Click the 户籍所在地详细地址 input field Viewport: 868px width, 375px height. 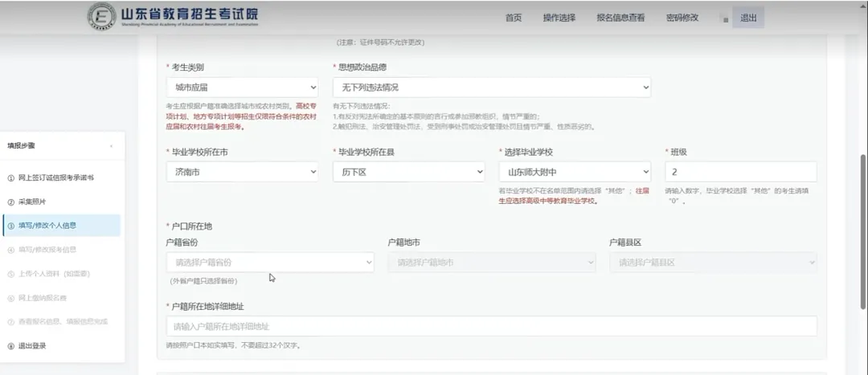coord(492,326)
